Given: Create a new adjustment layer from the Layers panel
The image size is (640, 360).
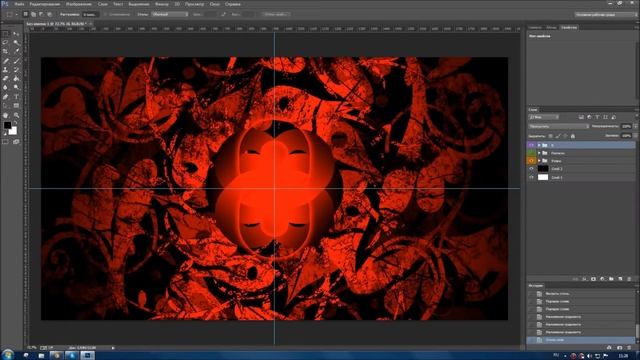Looking at the screenshot, I should pyautogui.click(x=602, y=279).
